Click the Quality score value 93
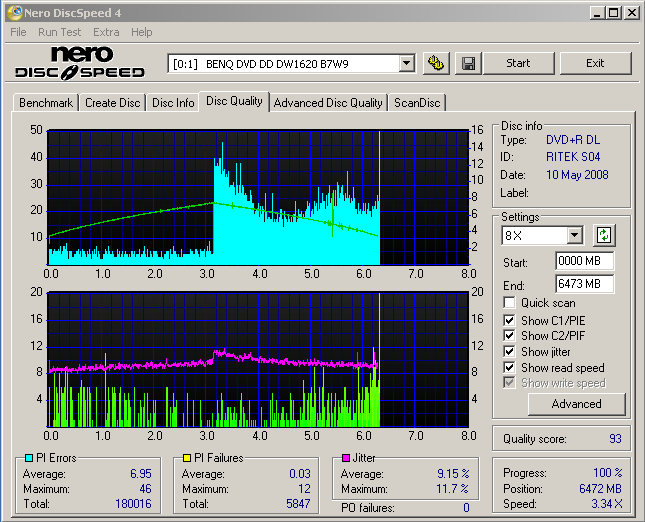The image size is (645, 522). (x=615, y=439)
